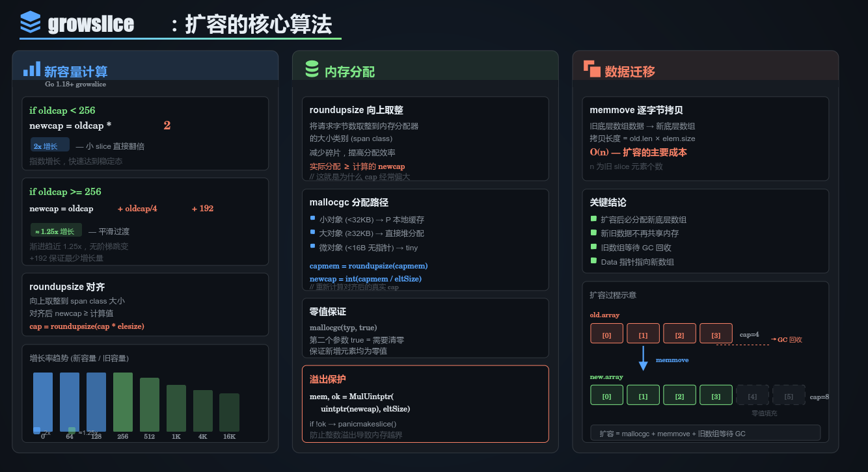868x472 pixels.
Task: Click the 扩容 = mallocgc + memmove summary box
Action: (x=705, y=433)
